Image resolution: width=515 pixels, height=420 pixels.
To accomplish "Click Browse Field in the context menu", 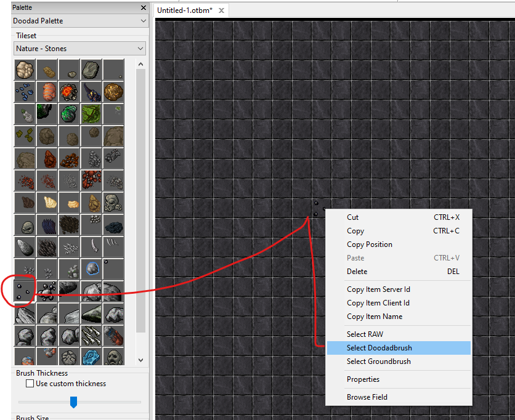I will pos(366,397).
